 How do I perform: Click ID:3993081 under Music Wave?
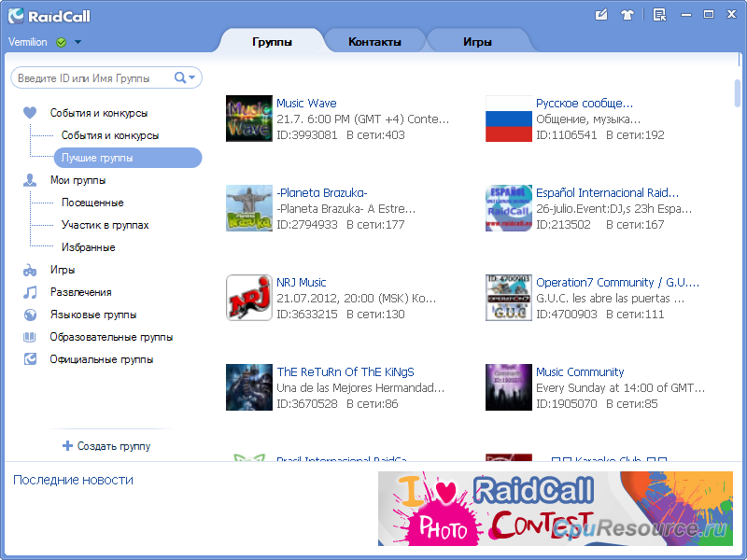pos(307,134)
